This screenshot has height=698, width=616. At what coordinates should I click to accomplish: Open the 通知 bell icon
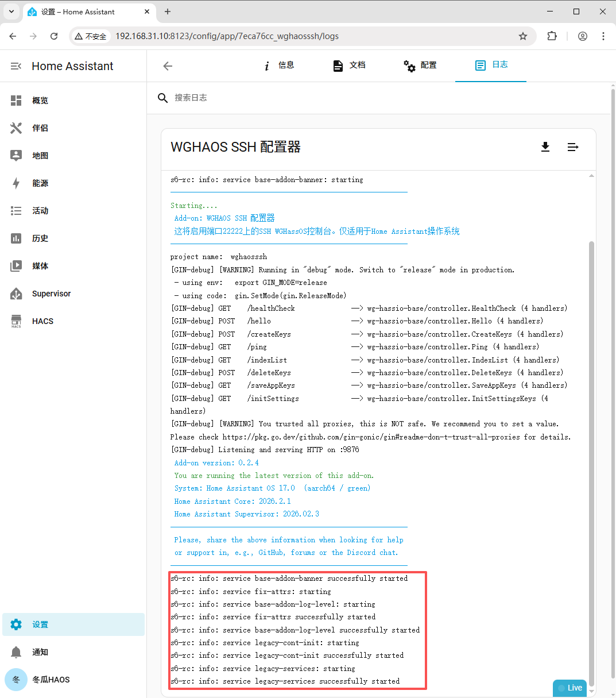16,652
